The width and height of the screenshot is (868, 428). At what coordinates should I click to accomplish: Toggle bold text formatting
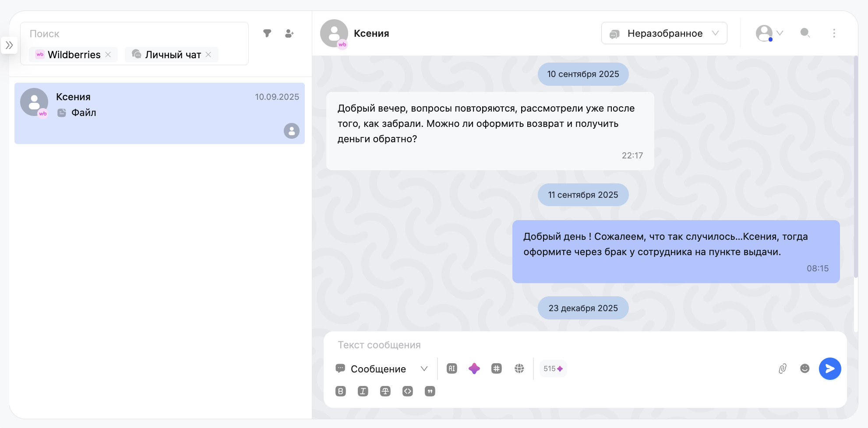coord(341,391)
